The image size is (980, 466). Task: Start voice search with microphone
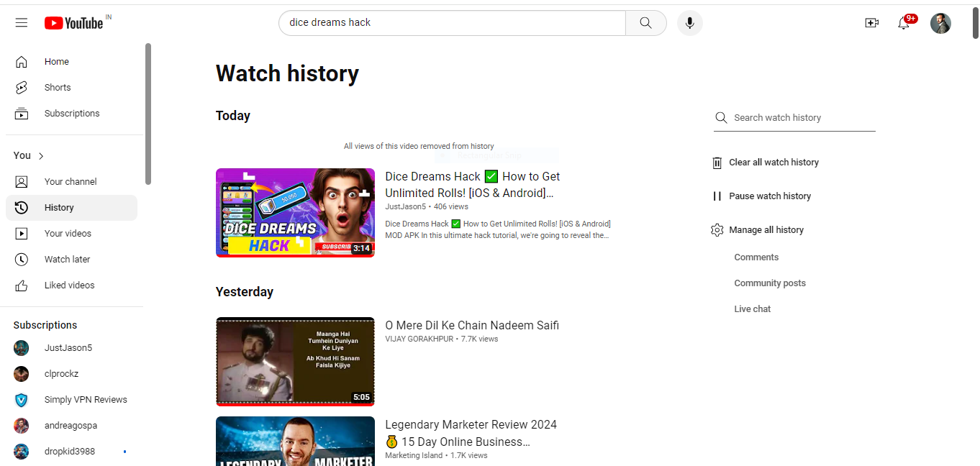pos(689,23)
